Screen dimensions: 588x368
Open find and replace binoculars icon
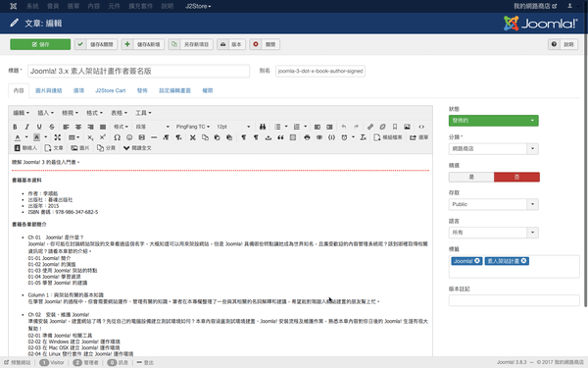[x=263, y=127]
